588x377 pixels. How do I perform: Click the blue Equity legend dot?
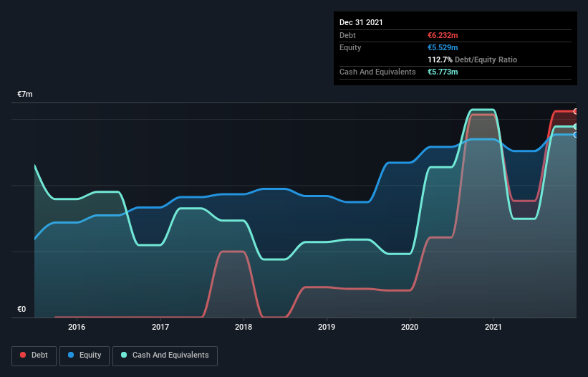pos(71,355)
